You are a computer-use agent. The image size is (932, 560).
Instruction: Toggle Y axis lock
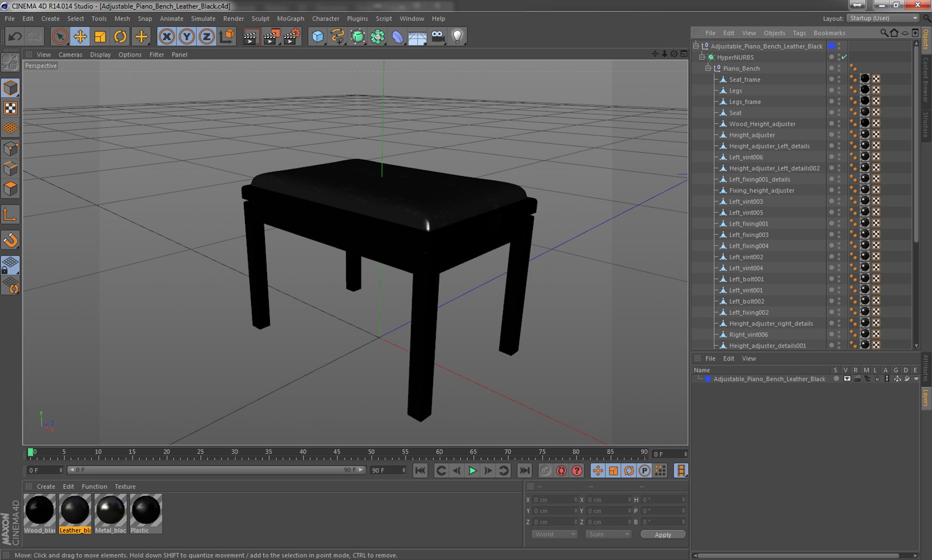[187, 36]
